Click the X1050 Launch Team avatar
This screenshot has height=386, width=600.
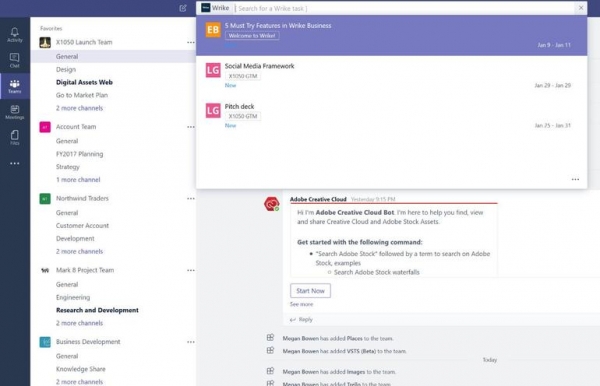click(45, 42)
